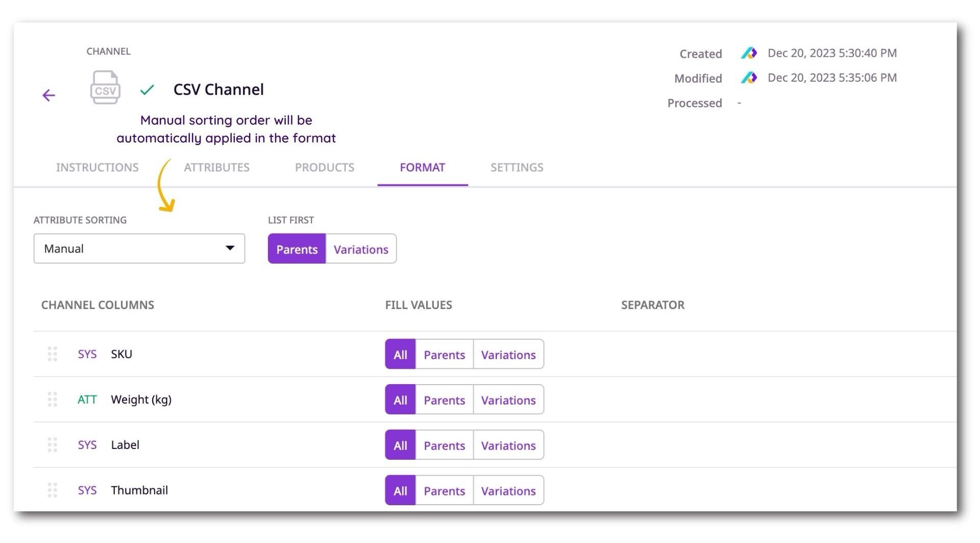
Task: Click the back arrow beside the CSV icon
Action: (48, 95)
